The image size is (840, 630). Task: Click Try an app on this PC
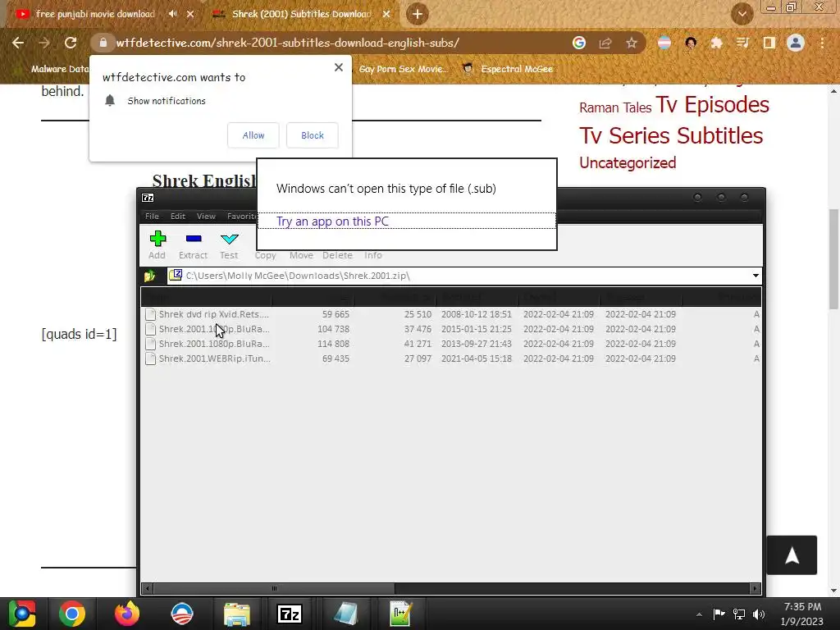[332, 221]
